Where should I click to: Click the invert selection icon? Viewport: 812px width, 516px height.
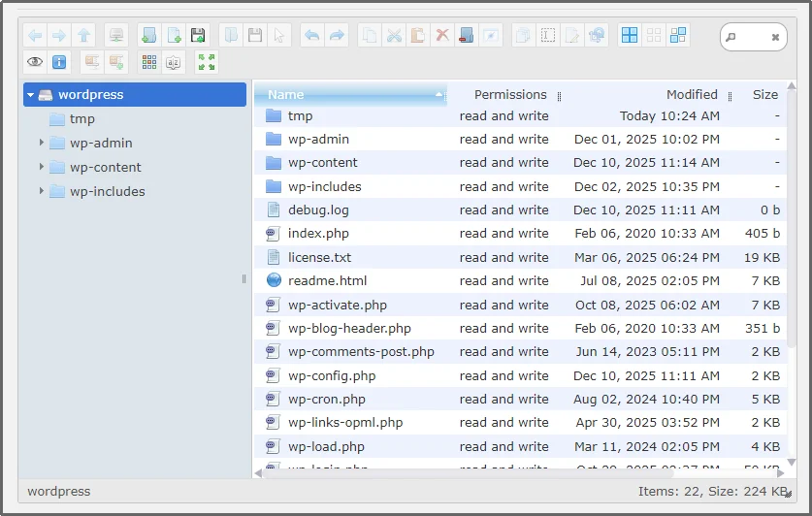(x=678, y=36)
